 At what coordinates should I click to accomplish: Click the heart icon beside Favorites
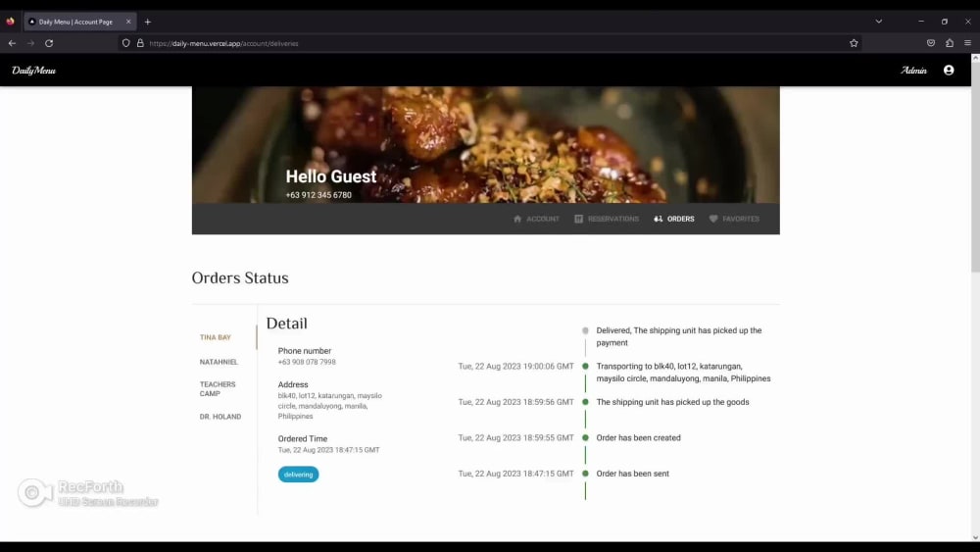pos(713,219)
